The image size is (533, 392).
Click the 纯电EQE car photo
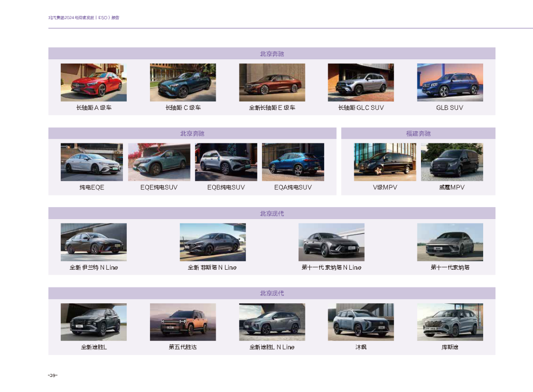click(x=92, y=162)
